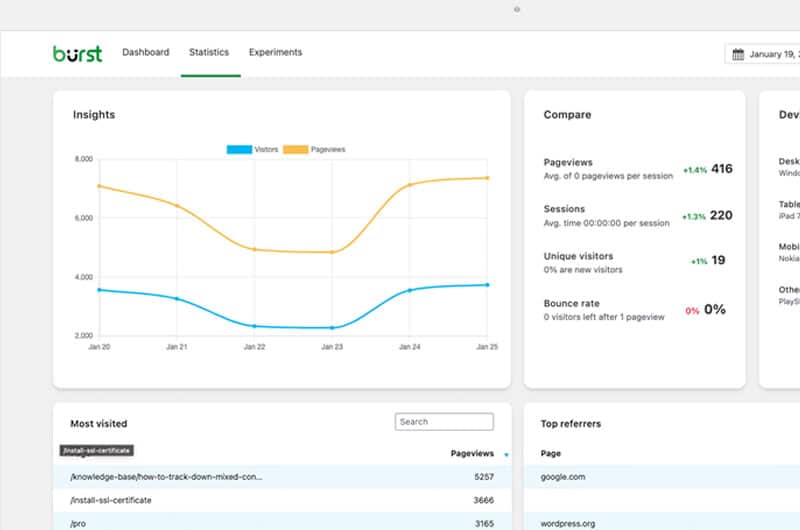
Task: Click the calendar icon in date picker
Action: coord(738,54)
